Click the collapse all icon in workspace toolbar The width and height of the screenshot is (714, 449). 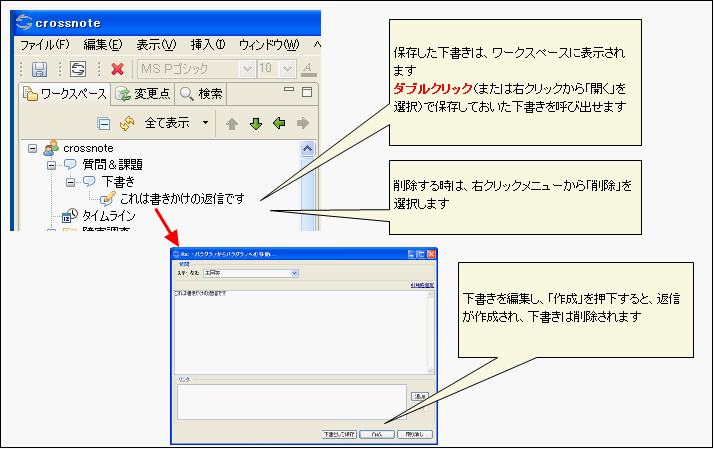click(x=104, y=123)
